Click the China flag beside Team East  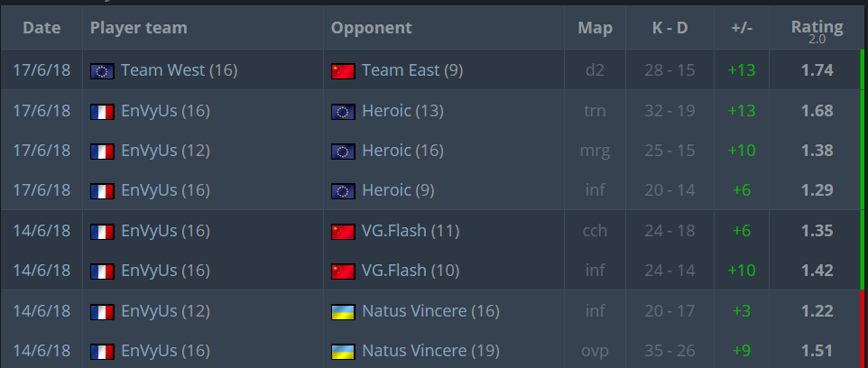tap(343, 71)
